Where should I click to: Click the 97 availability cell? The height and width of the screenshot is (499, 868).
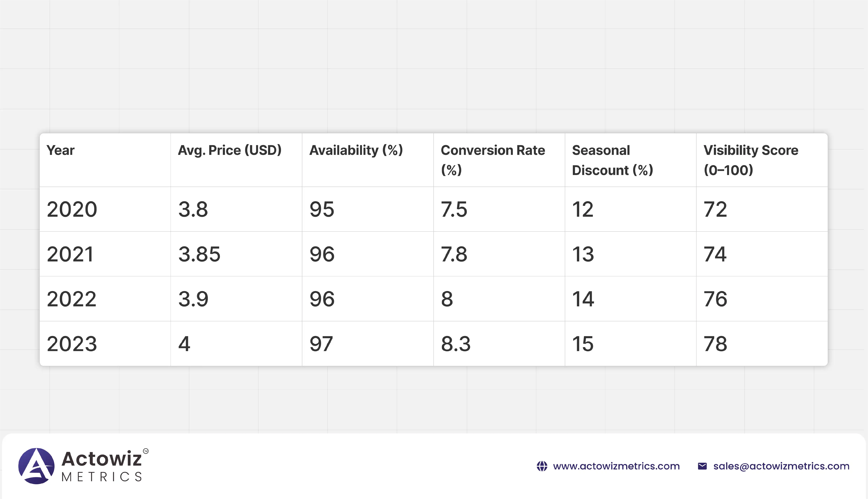coord(321,344)
